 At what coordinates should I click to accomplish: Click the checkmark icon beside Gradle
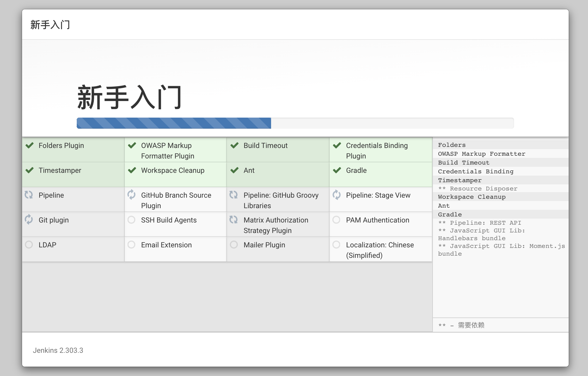[x=337, y=170]
